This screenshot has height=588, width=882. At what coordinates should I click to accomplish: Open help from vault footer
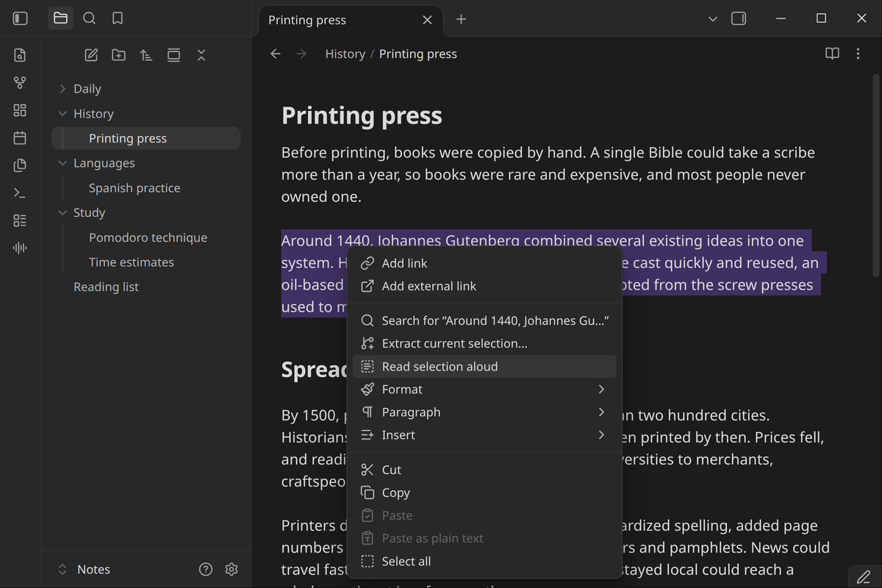point(206,569)
